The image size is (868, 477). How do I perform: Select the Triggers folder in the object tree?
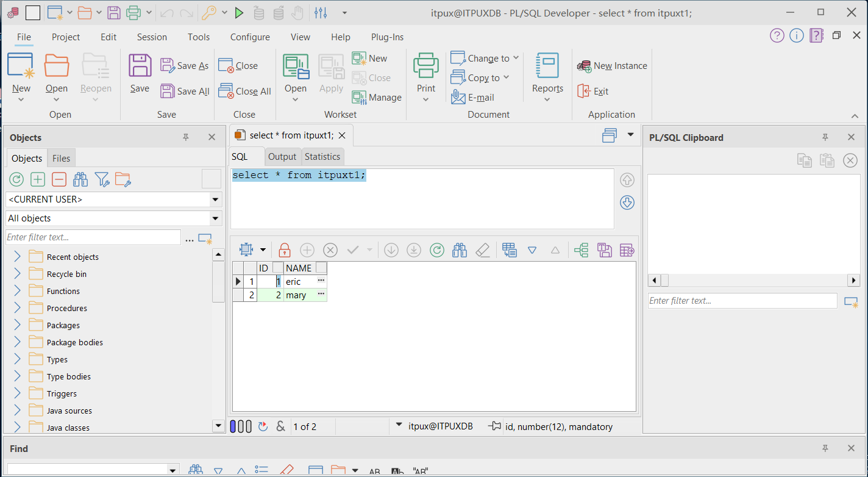(x=62, y=393)
